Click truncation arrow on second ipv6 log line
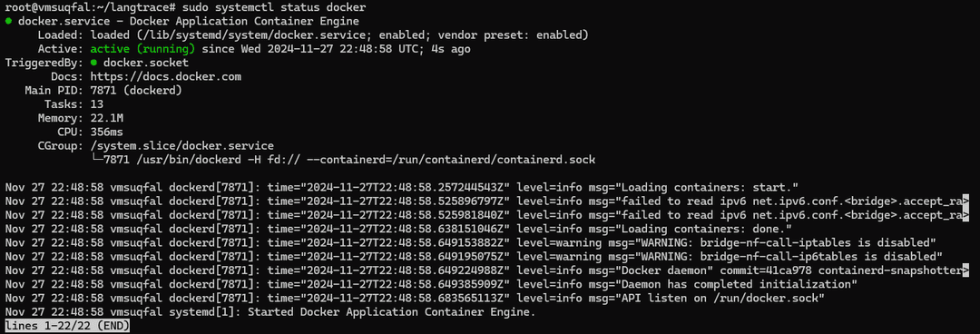The height and width of the screenshot is (334, 980). 965,214
